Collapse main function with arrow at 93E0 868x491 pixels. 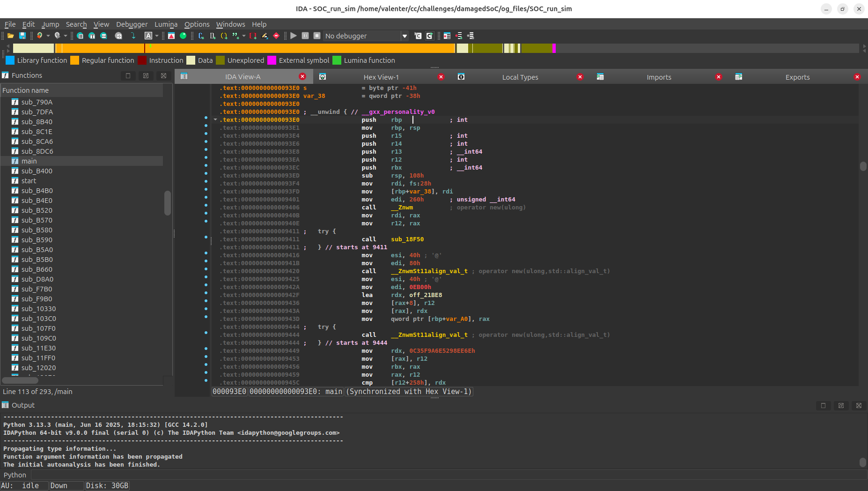[215, 120]
